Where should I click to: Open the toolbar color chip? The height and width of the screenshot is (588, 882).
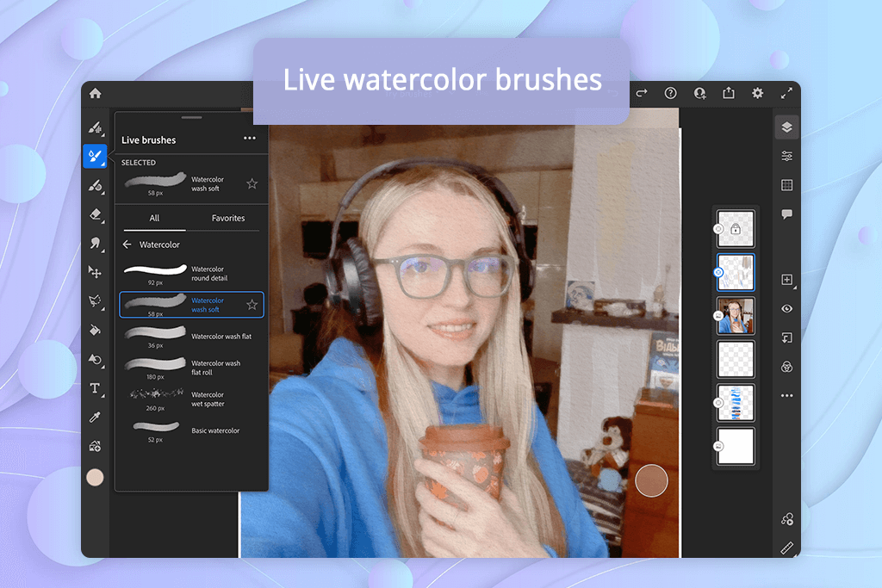click(x=95, y=477)
